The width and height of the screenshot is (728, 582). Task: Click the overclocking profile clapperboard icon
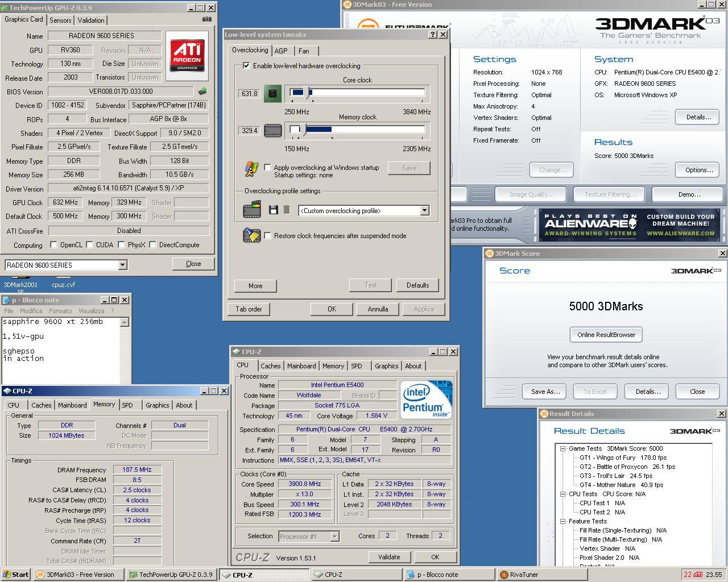pyautogui.click(x=252, y=210)
